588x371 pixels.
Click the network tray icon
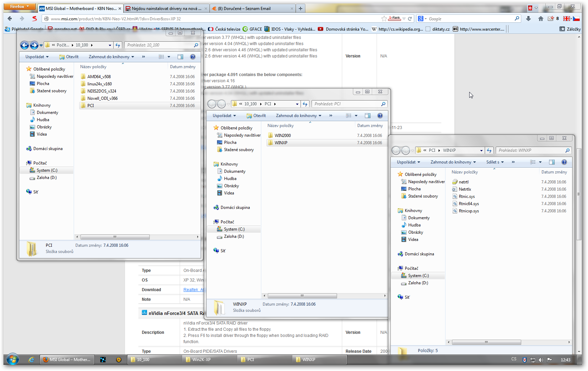coord(533,360)
